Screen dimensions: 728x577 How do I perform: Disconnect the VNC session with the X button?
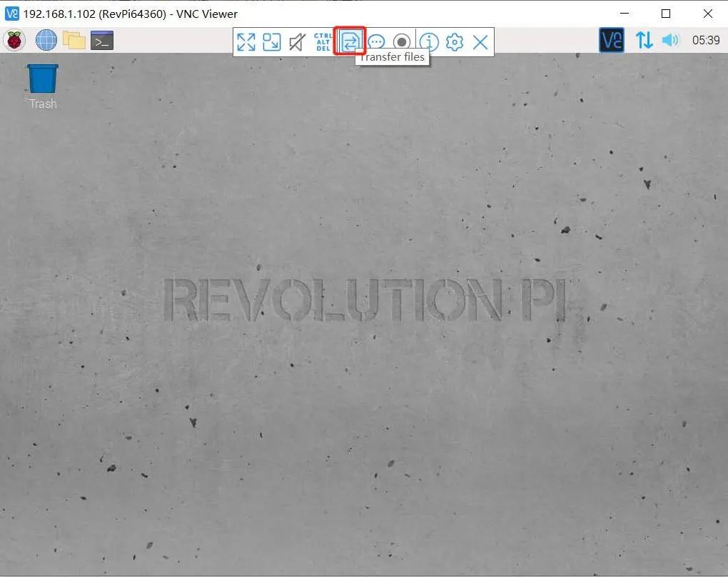(479, 41)
